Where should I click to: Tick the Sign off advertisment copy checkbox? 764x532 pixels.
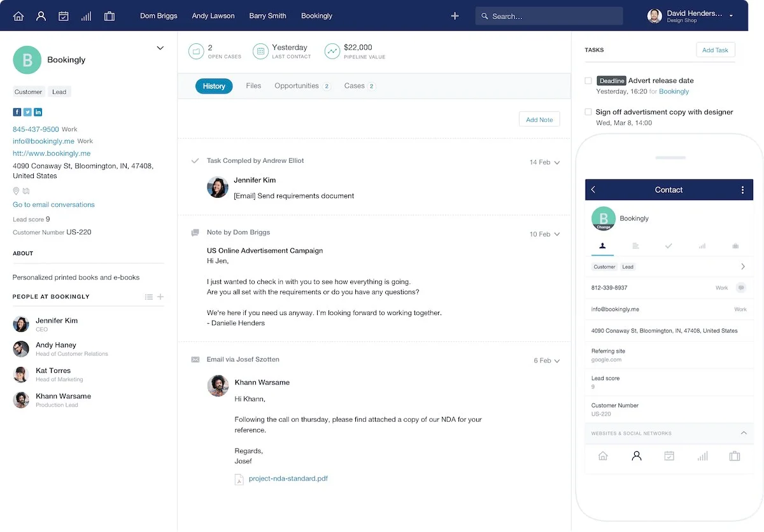(588, 112)
